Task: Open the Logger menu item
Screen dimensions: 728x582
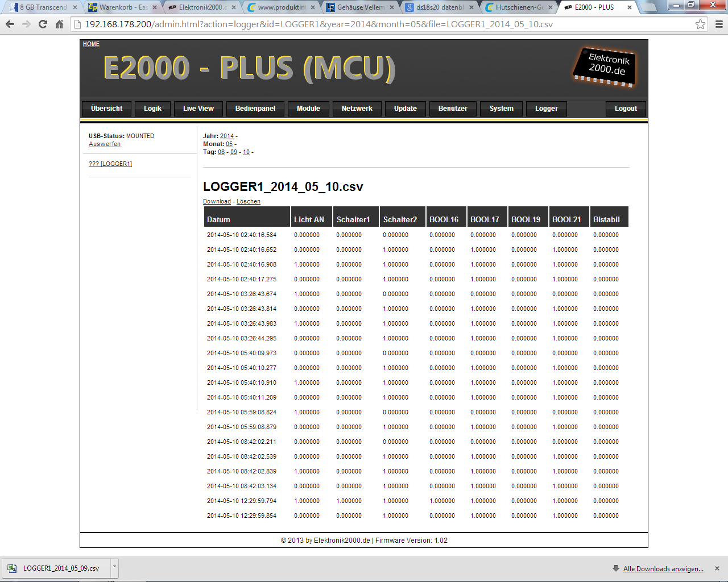Action: coord(546,109)
